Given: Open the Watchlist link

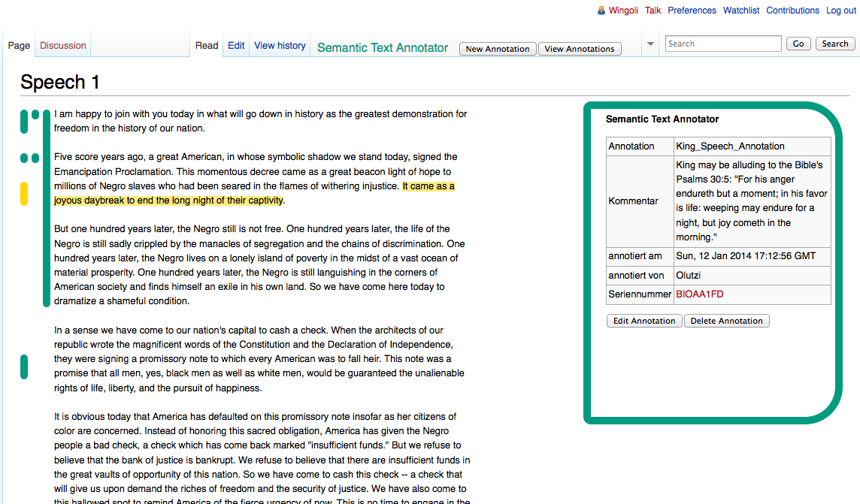Looking at the screenshot, I should (740, 11).
